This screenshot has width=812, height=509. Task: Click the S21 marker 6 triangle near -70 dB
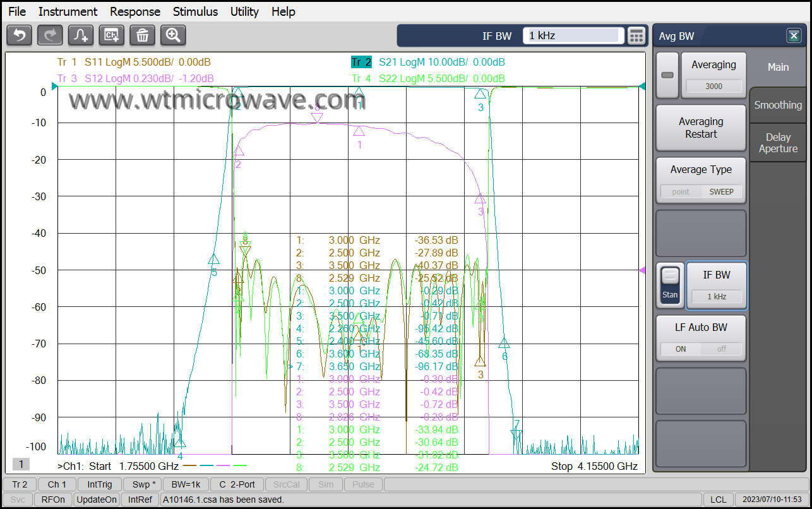pos(504,344)
